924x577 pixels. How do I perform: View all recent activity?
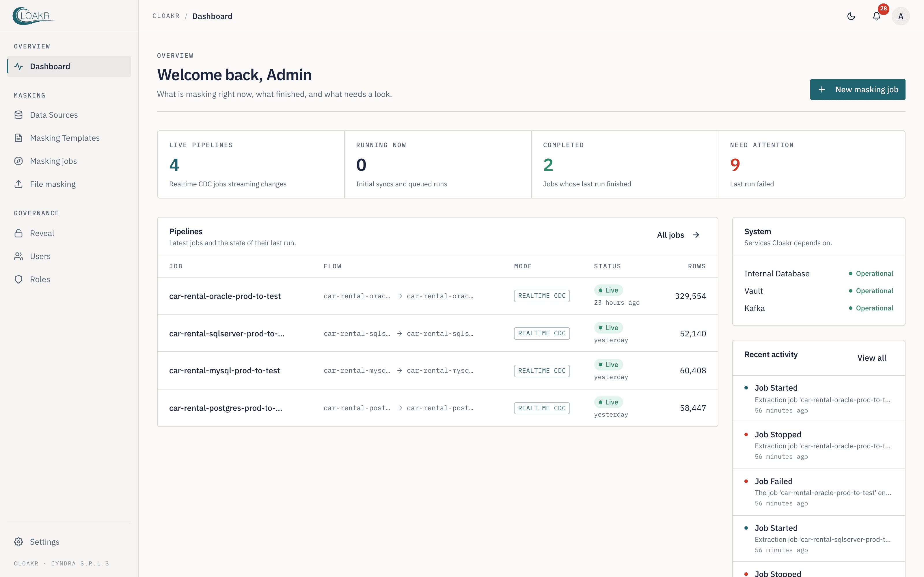[x=872, y=357]
